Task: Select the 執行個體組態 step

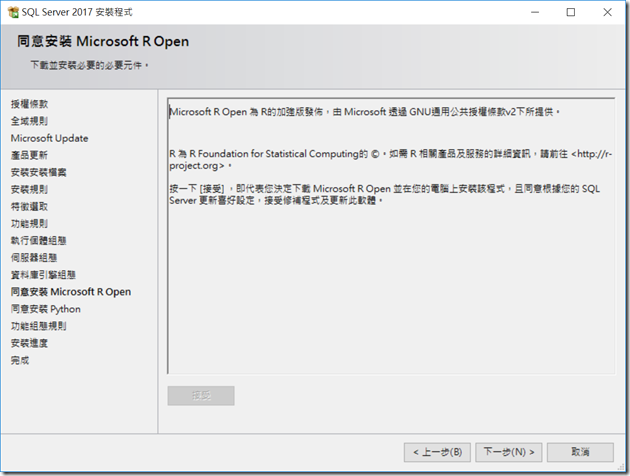Action: [x=39, y=241]
